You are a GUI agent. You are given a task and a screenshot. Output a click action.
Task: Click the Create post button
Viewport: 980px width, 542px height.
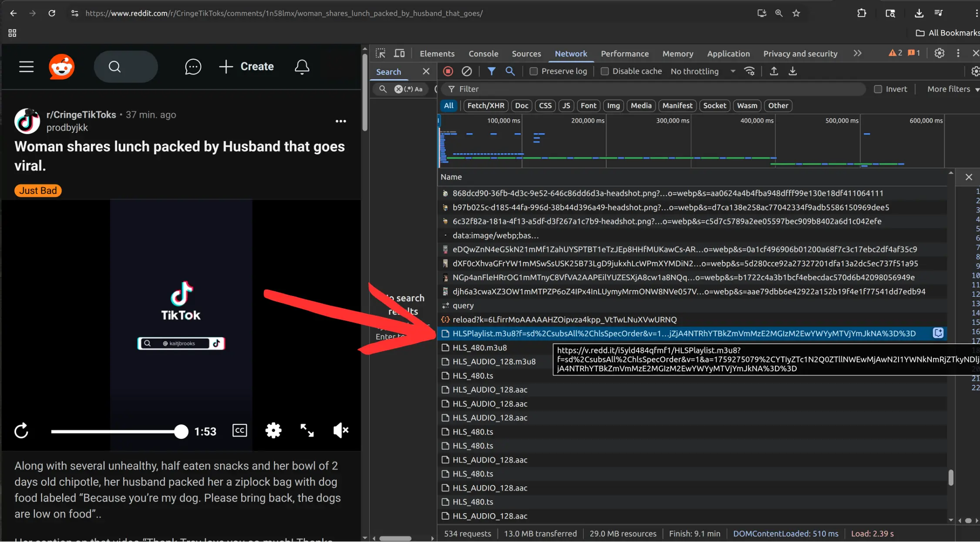click(x=246, y=67)
